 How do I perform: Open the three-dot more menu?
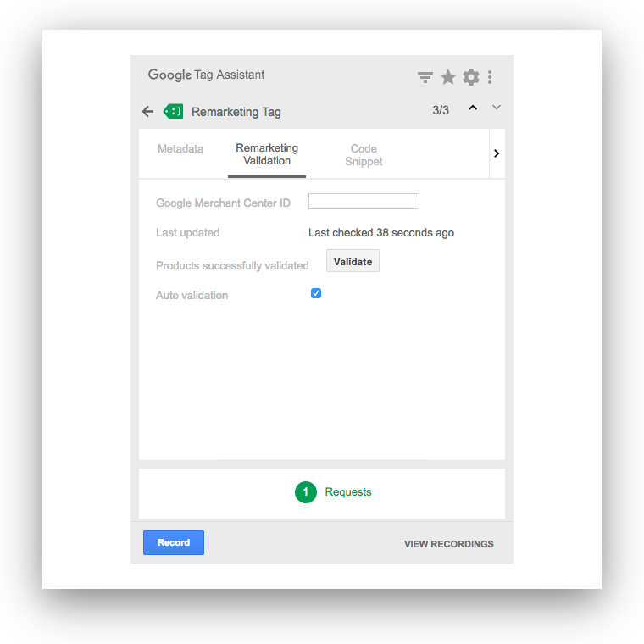[490, 77]
